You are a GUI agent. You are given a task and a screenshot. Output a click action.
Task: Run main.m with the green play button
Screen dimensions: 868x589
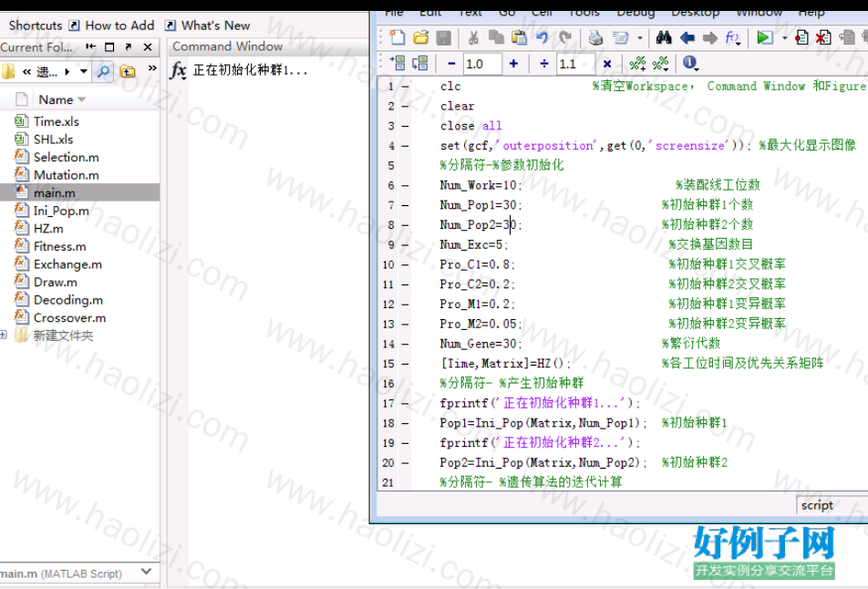coord(764,37)
